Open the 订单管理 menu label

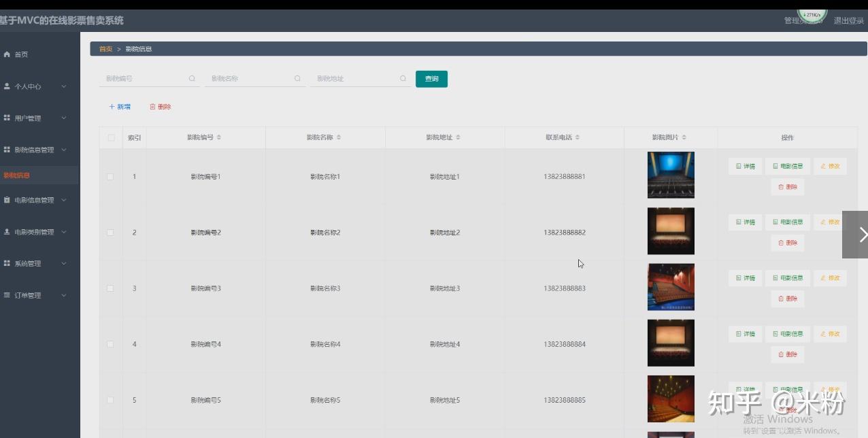point(28,295)
